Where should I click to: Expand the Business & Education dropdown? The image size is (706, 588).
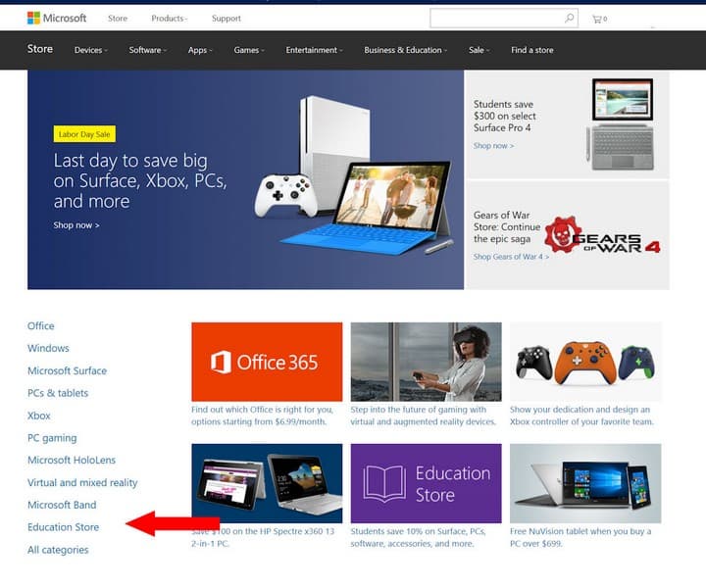[405, 50]
